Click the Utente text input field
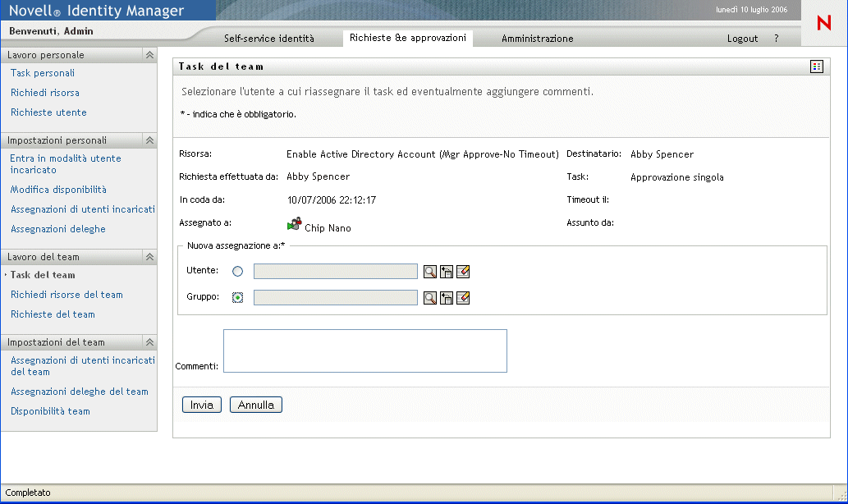The height and width of the screenshot is (504, 848). pyautogui.click(x=335, y=272)
